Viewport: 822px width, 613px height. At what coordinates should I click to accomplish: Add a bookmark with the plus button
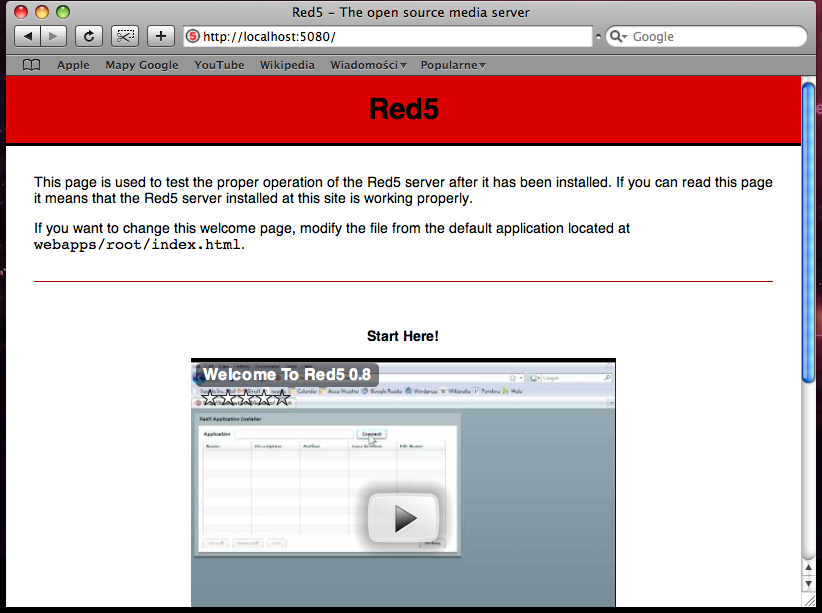pos(161,36)
